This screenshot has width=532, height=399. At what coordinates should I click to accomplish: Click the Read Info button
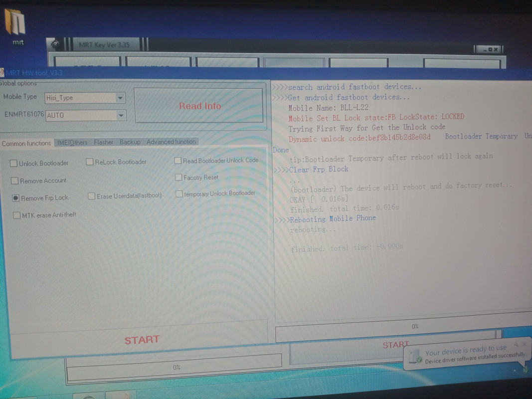pos(199,106)
